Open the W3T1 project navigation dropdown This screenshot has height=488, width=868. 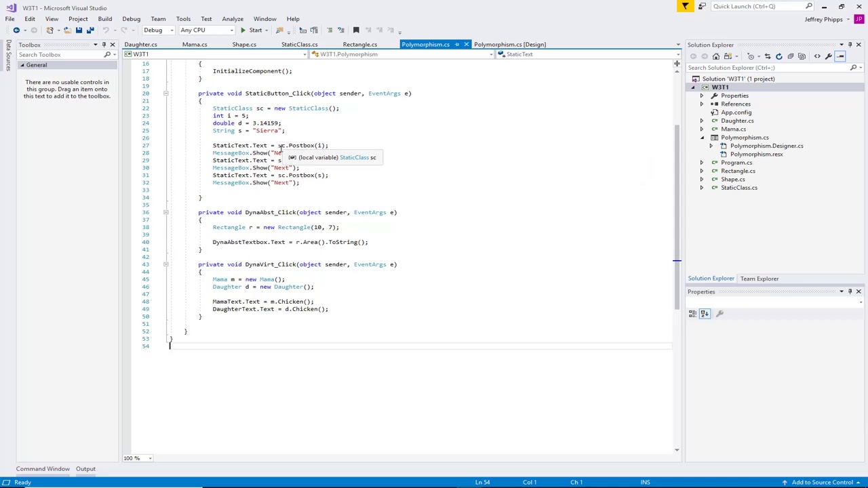216,54
